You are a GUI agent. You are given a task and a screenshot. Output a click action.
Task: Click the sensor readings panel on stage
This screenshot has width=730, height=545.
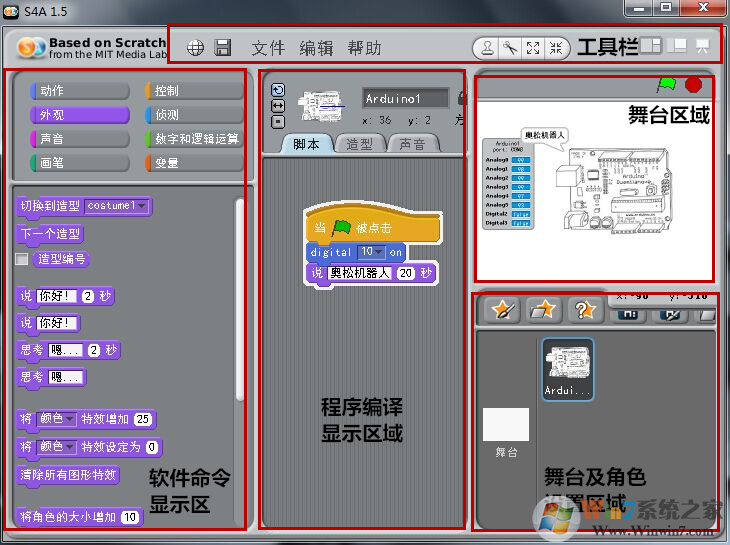click(508, 184)
